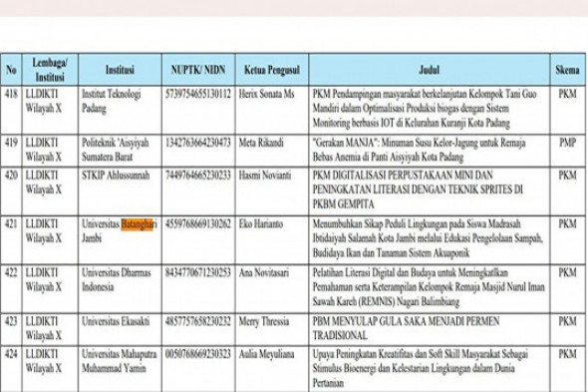Select NIDN 7449764665230233
588x392 pixels.
(198, 176)
